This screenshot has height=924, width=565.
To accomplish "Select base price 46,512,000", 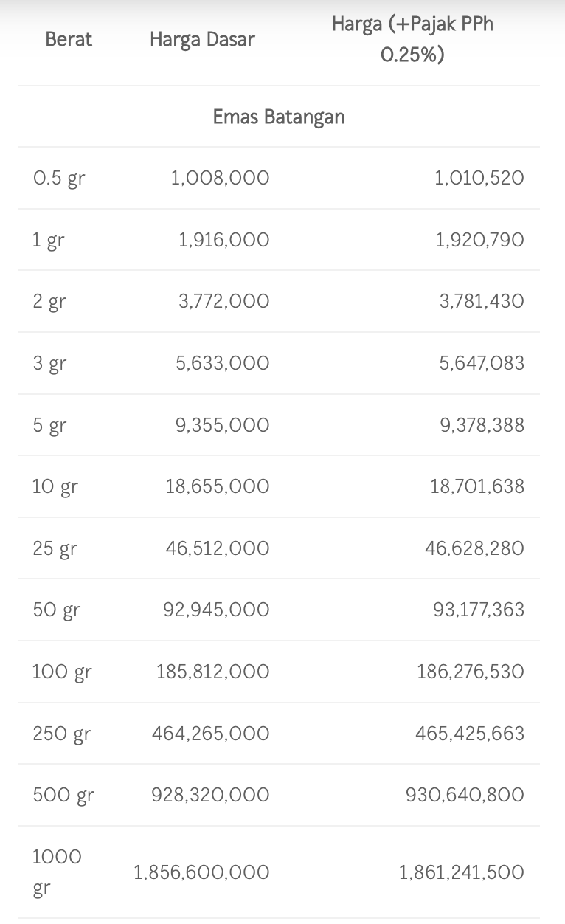I will [217, 548].
